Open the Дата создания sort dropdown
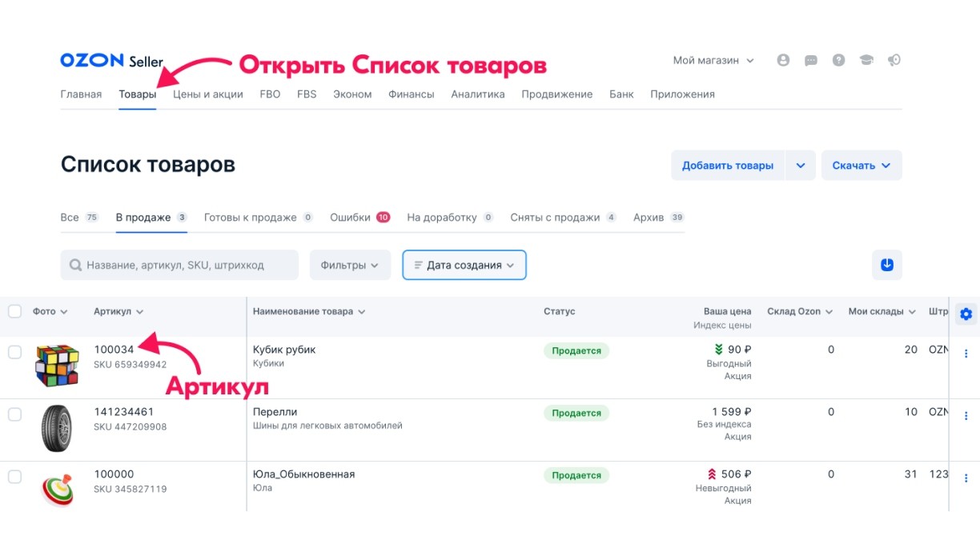The width and height of the screenshot is (980, 552). click(464, 265)
